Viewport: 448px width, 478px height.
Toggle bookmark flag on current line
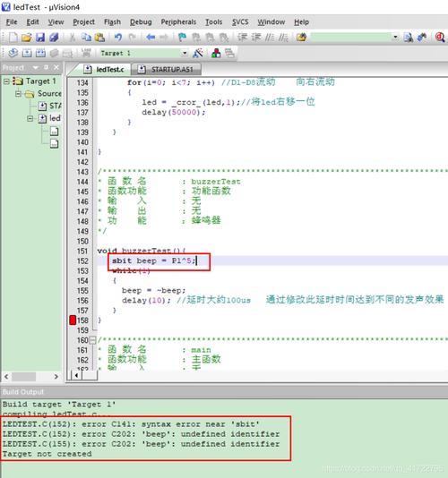[x=182, y=38]
